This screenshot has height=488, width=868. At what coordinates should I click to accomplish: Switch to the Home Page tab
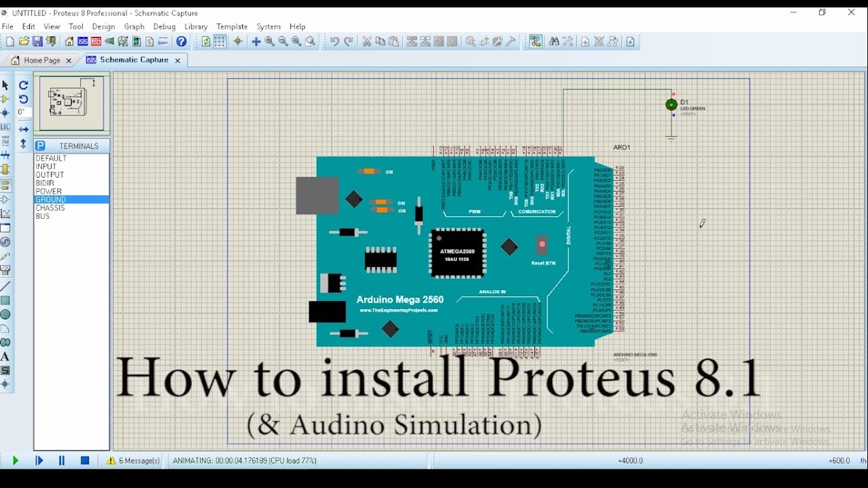tap(41, 60)
